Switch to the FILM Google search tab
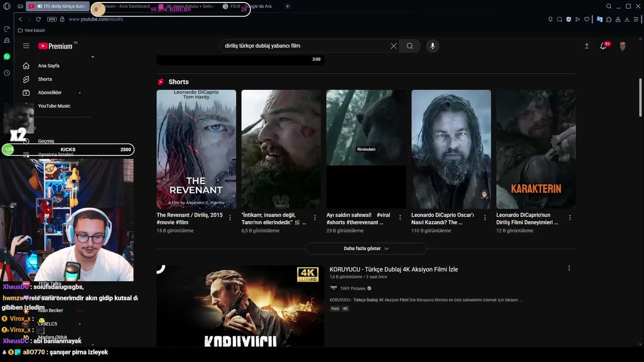The width and height of the screenshot is (644, 362). [x=251, y=7]
